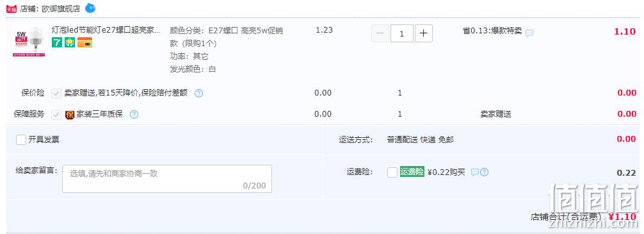Click the 给卖家留言 message text box

pyautogui.click(x=166, y=179)
